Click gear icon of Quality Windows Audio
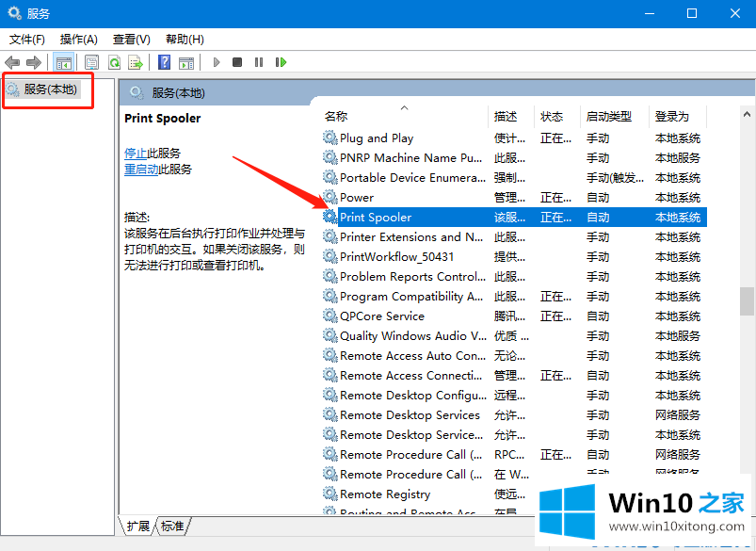This screenshot has height=551, width=756. point(330,336)
